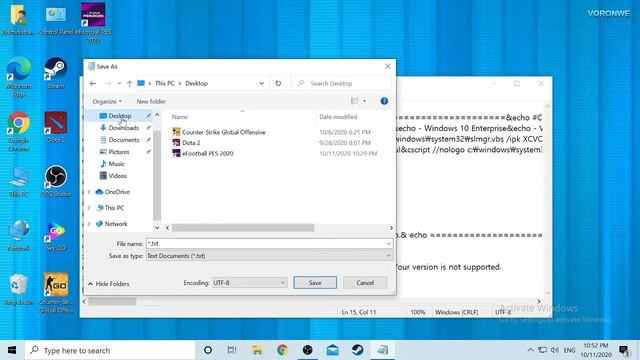Open the Dota 2 desktop shortcut

[56, 127]
